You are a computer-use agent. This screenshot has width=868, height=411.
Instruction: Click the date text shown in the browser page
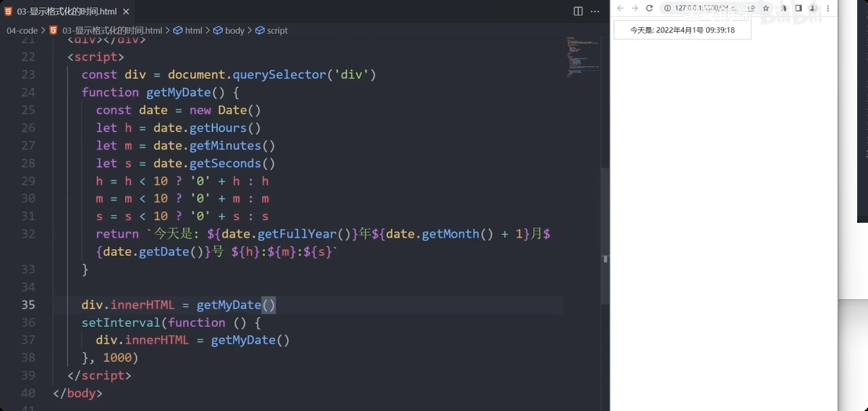(682, 30)
